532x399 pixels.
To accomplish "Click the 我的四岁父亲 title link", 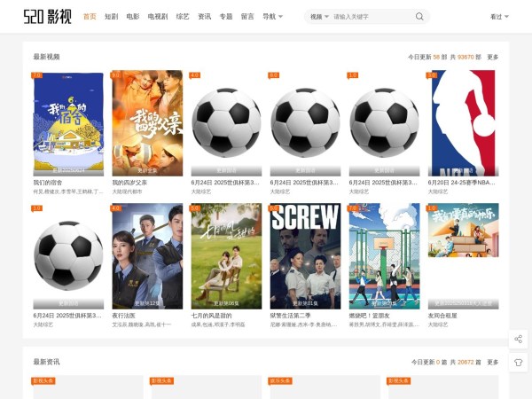I will [130, 183].
